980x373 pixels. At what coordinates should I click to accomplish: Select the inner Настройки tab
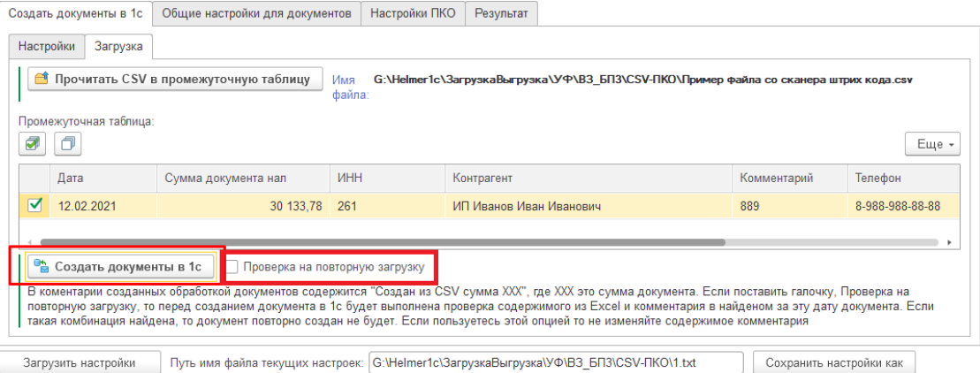tap(47, 46)
